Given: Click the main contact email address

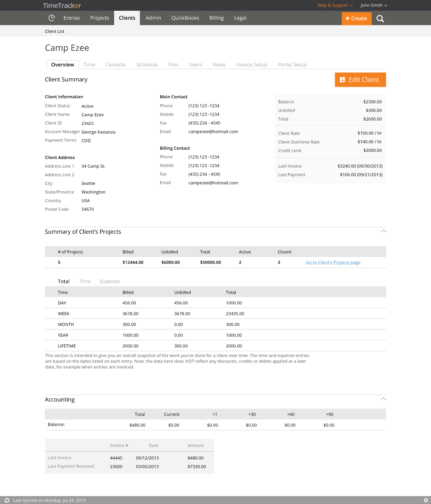Looking at the screenshot, I should (213, 132).
